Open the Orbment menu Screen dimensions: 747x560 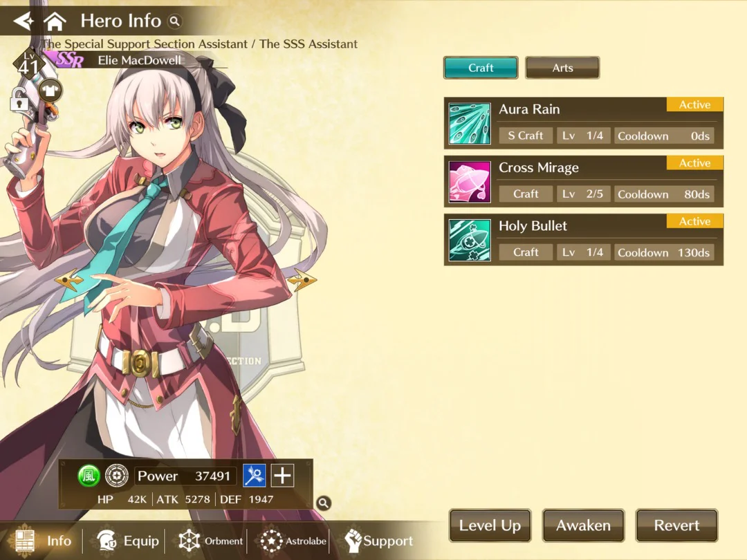[210, 541]
